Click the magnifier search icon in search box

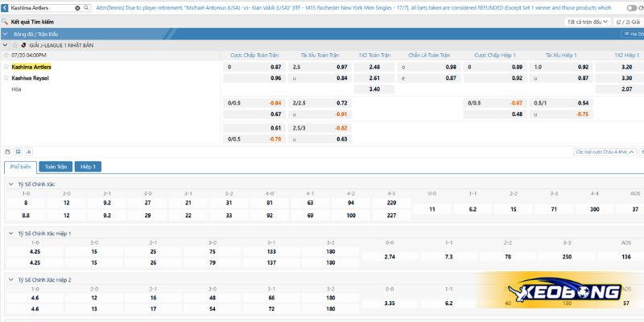[x=85, y=7]
